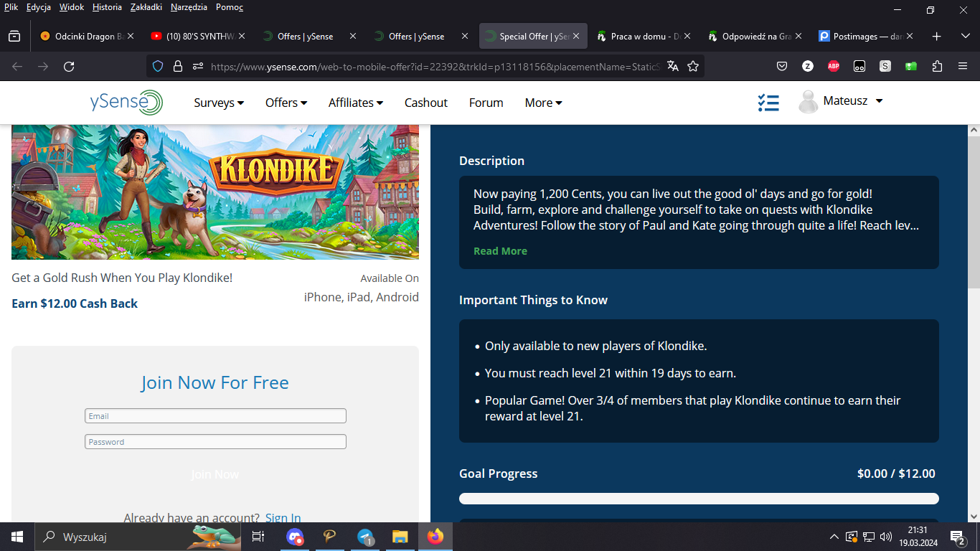Click the Adblock Plus extension icon
Screen dimensions: 980x551
coord(834,67)
